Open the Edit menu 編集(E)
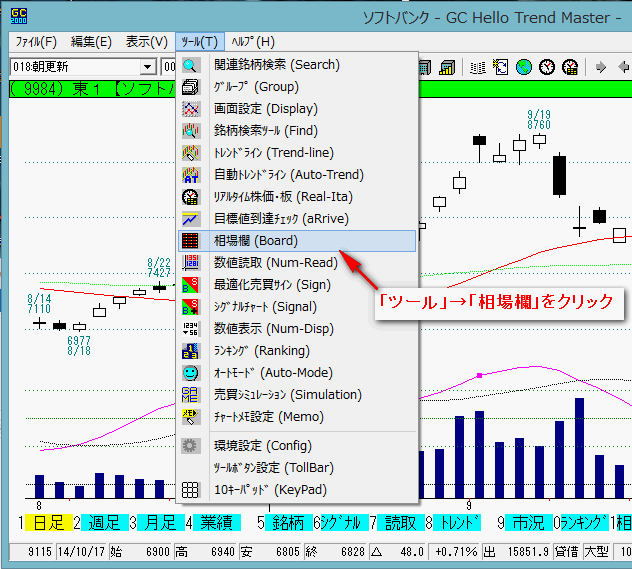Image resolution: width=632 pixels, height=569 pixels. pos(91,42)
